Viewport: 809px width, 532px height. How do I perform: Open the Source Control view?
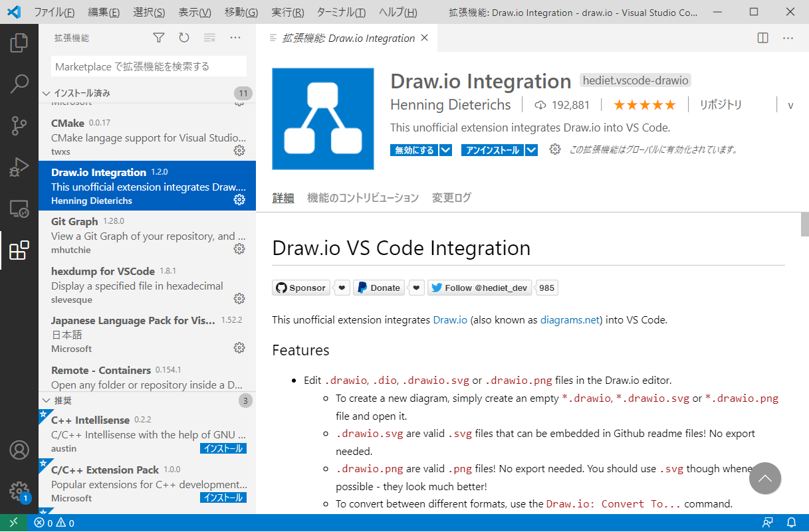click(19, 125)
